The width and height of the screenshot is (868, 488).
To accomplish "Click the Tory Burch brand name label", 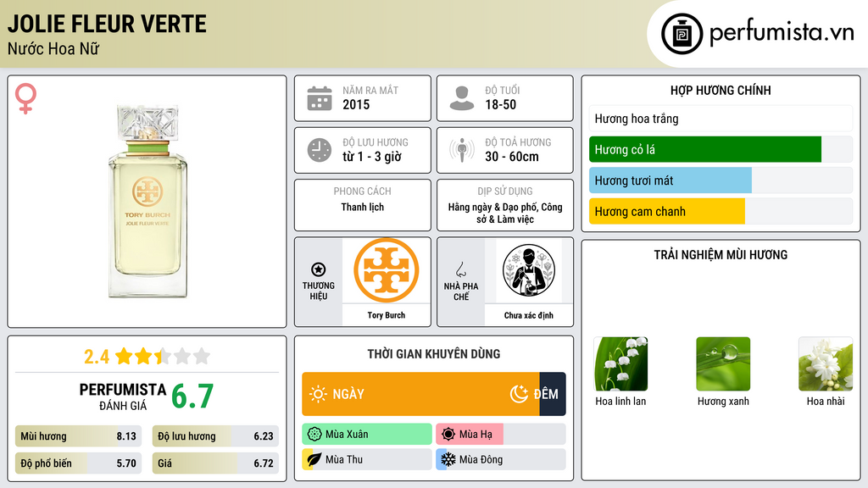I will (x=386, y=315).
